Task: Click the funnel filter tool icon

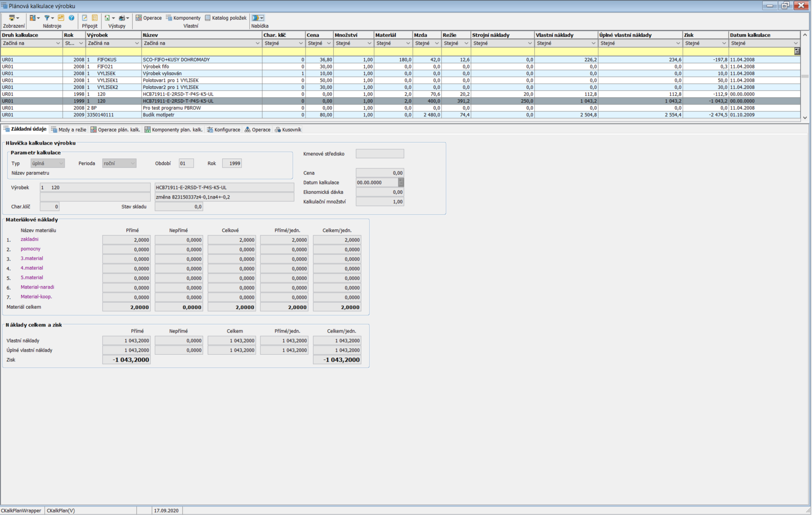Action: pos(47,18)
